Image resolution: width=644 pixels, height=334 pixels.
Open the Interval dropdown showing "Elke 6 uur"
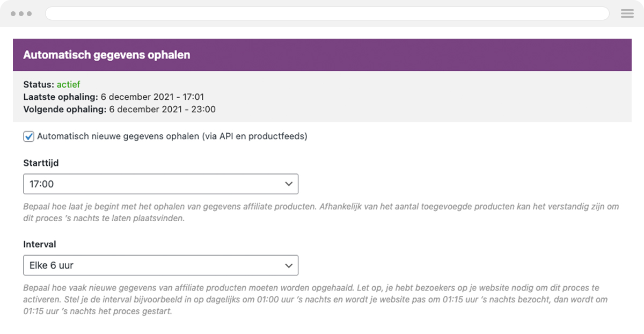(x=160, y=265)
